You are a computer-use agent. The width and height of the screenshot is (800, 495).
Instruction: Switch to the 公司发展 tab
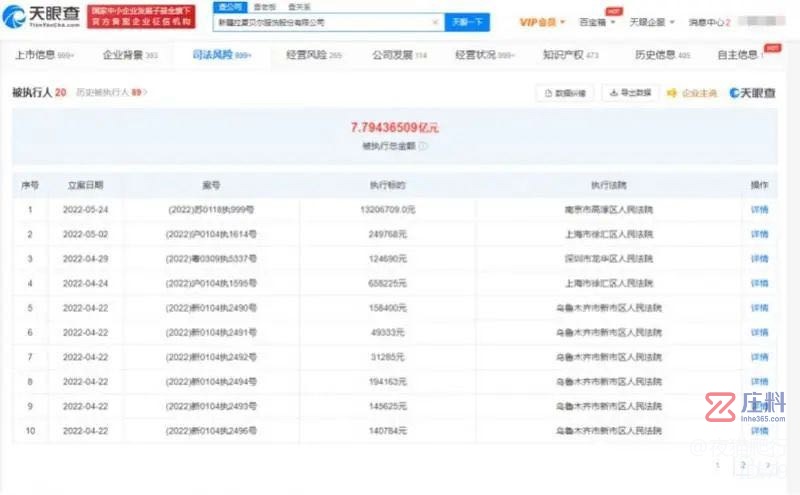[399, 55]
